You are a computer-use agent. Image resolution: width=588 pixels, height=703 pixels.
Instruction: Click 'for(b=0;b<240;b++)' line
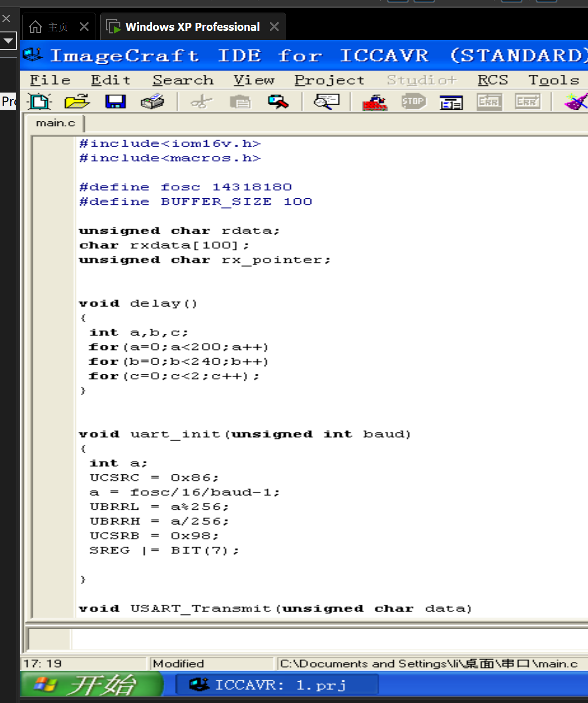(179, 362)
